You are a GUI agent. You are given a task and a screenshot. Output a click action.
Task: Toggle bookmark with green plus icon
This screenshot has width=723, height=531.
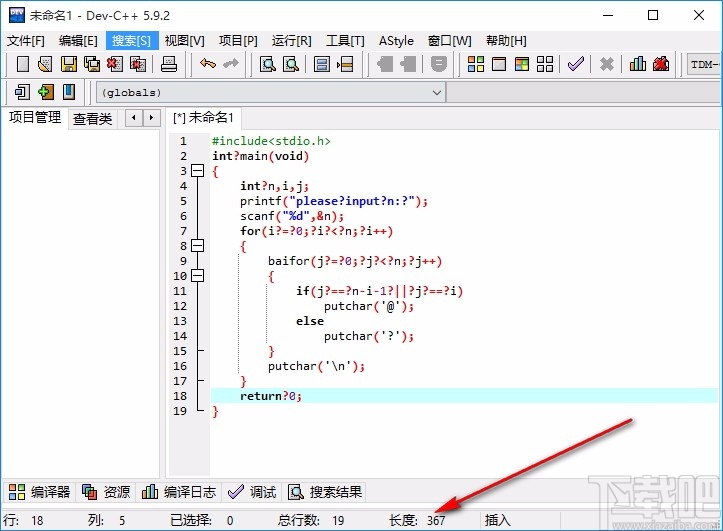(x=46, y=92)
